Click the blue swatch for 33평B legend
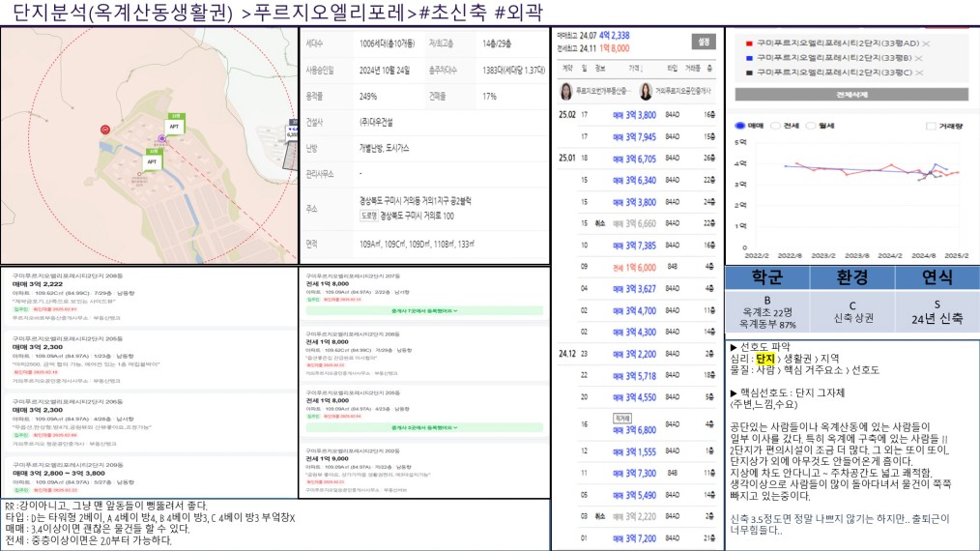 coord(749,58)
